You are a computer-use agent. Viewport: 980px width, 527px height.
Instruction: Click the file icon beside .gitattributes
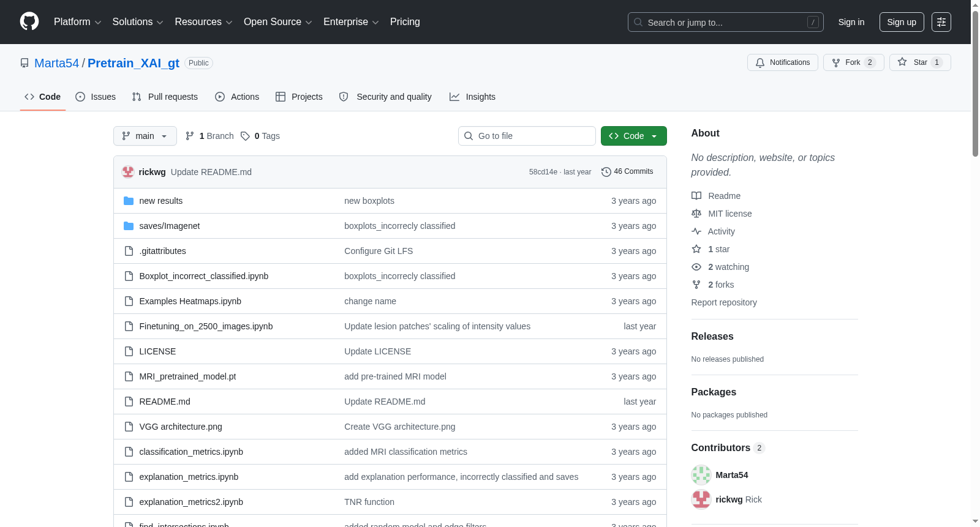point(129,251)
